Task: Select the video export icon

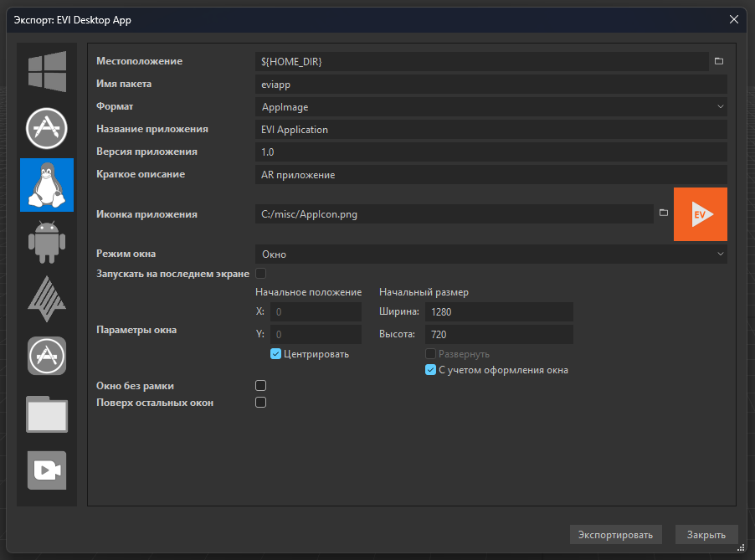Action: pyautogui.click(x=47, y=470)
